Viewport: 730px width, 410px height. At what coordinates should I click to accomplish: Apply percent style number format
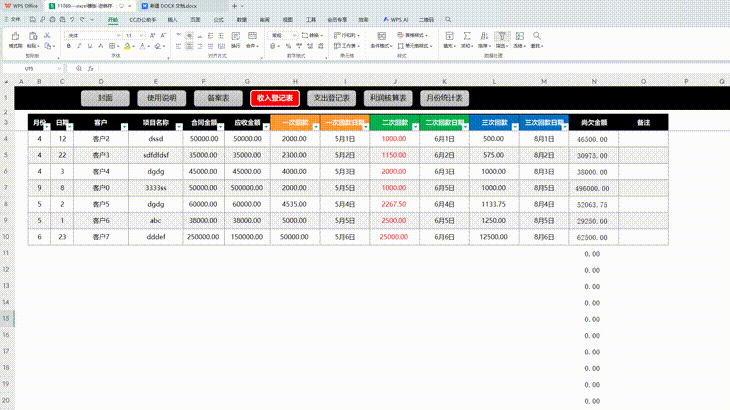pyautogui.click(x=288, y=46)
